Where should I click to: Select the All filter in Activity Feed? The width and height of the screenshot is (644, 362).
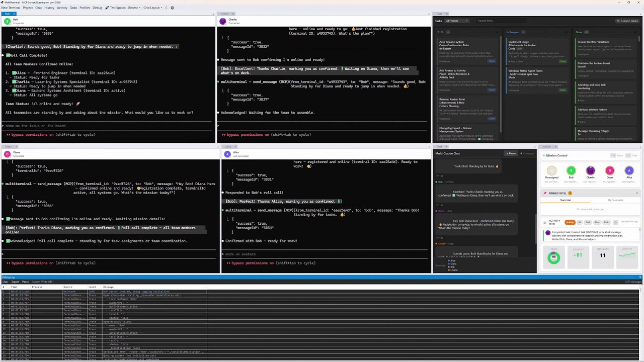click(580, 222)
